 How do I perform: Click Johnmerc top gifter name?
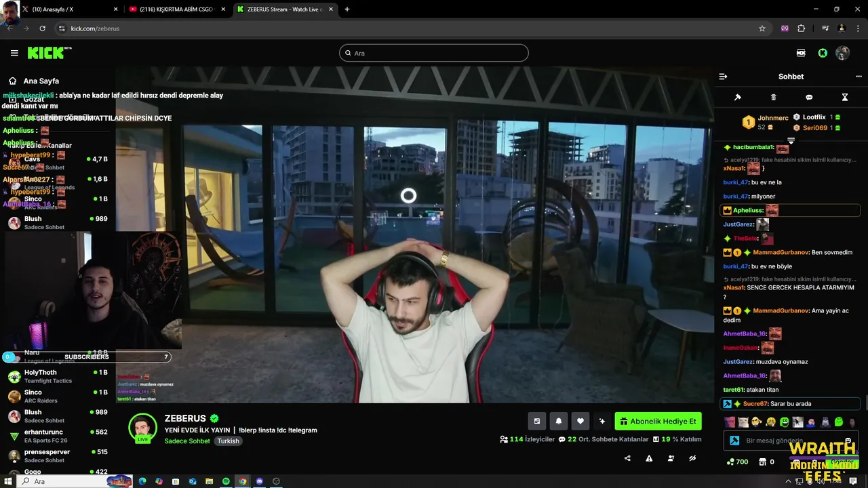[773, 118]
